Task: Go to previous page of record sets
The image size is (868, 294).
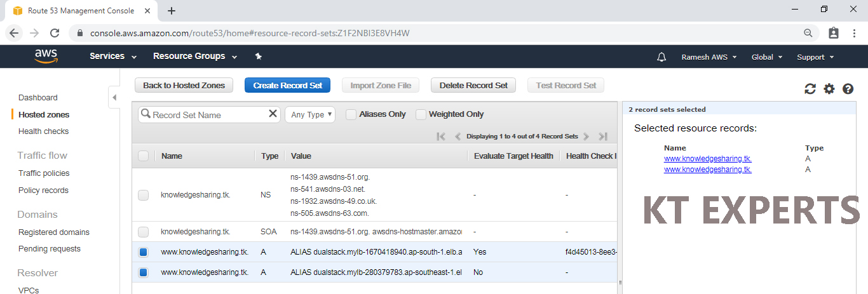Action: (x=457, y=137)
